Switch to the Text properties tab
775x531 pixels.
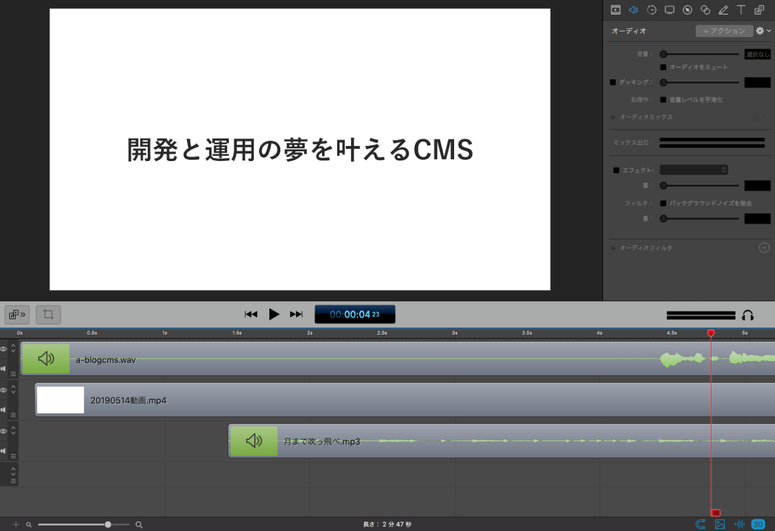pyautogui.click(x=741, y=10)
